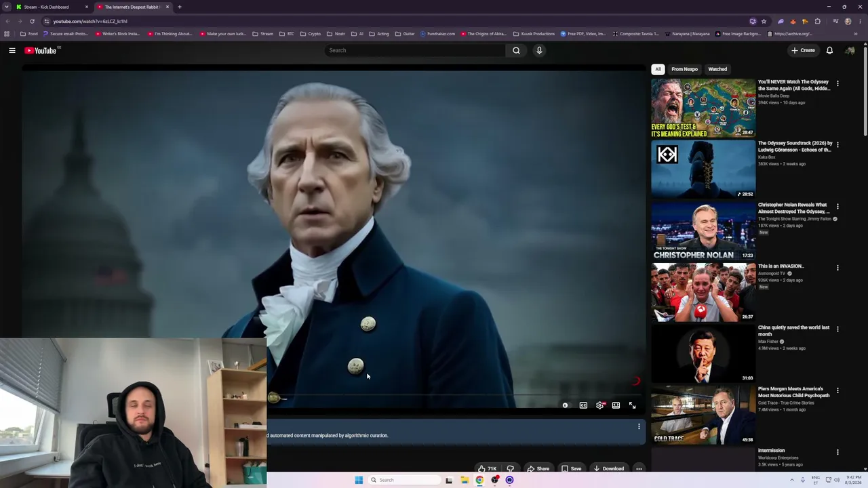Select the Watched filter chip
868x488 pixels.
[x=717, y=69]
